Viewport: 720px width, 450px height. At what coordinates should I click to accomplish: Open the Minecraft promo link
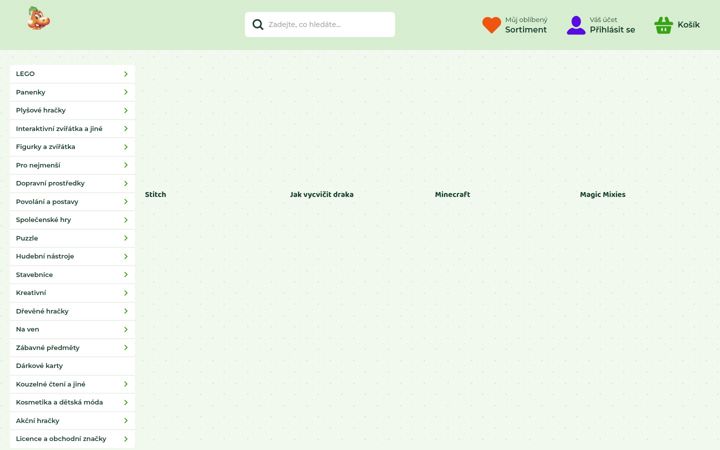pos(452,194)
